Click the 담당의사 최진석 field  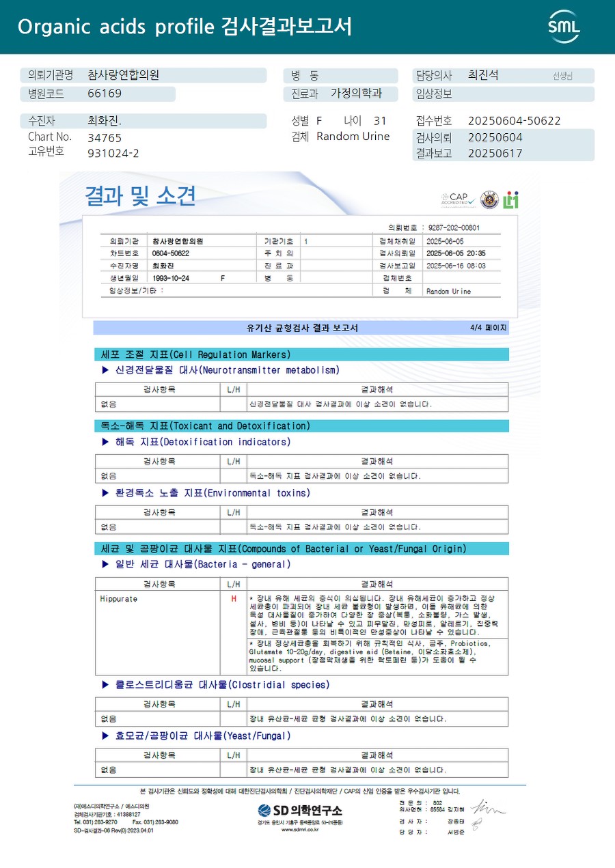pyautogui.click(x=503, y=76)
